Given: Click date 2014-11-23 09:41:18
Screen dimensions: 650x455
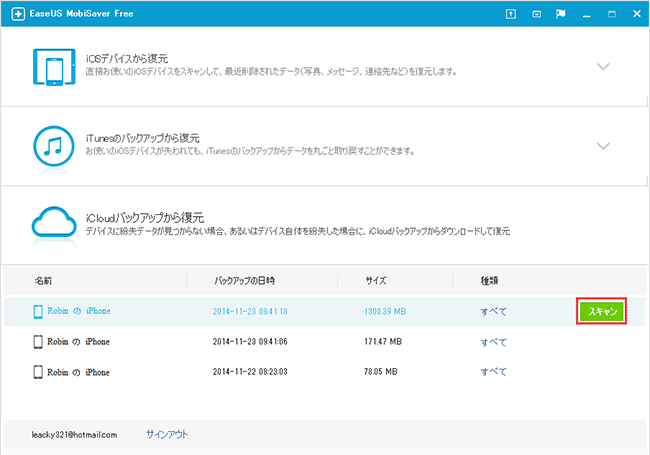Looking at the screenshot, I should coord(250,311).
